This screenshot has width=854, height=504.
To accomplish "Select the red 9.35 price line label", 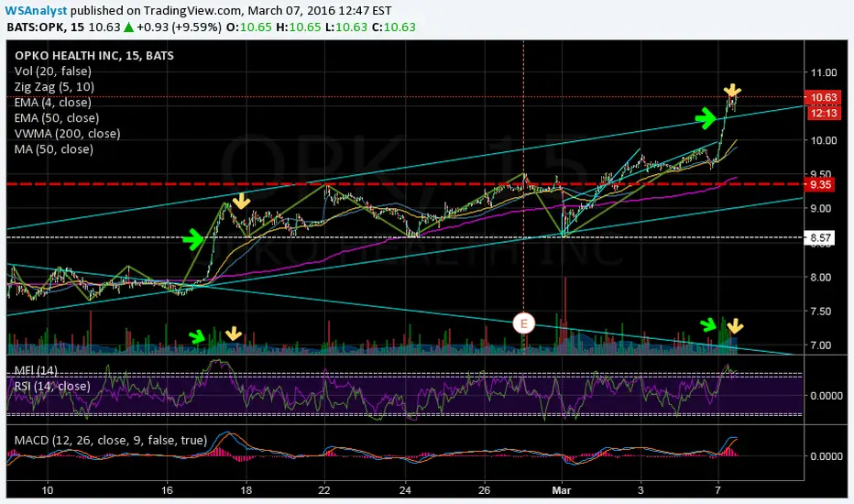I will click(x=820, y=185).
